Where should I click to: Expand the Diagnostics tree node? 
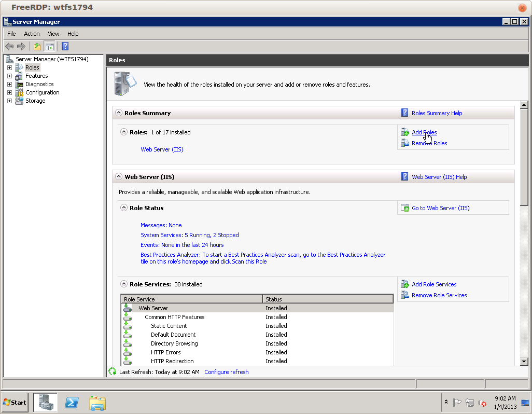click(9, 84)
